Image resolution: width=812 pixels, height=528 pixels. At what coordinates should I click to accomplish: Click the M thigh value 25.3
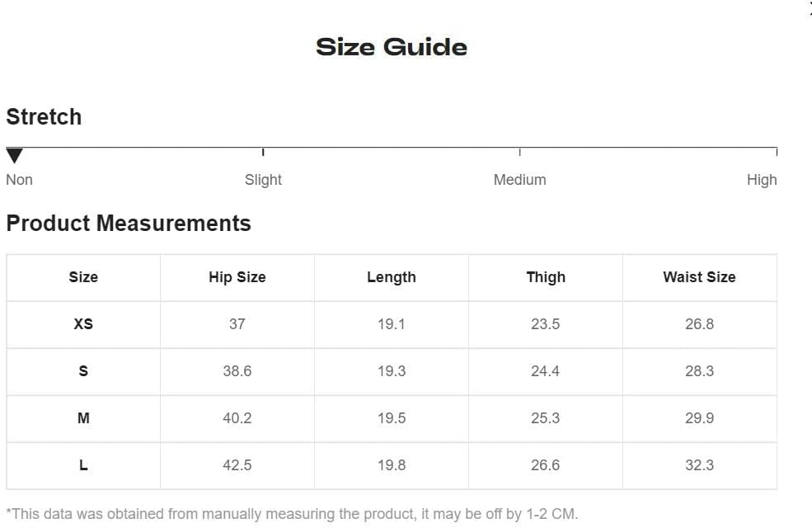tap(545, 418)
